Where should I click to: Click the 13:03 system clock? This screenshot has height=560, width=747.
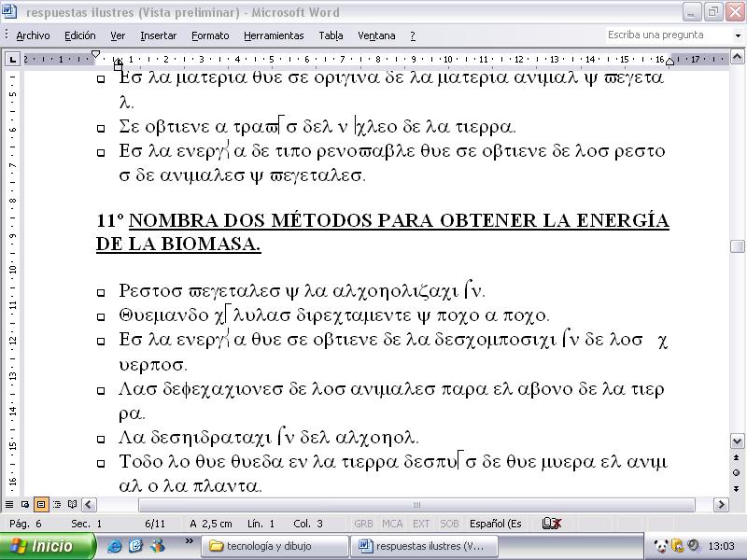(721, 546)
